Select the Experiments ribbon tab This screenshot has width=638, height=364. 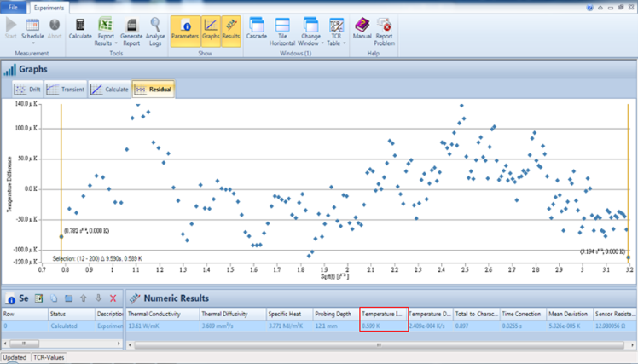49,8
